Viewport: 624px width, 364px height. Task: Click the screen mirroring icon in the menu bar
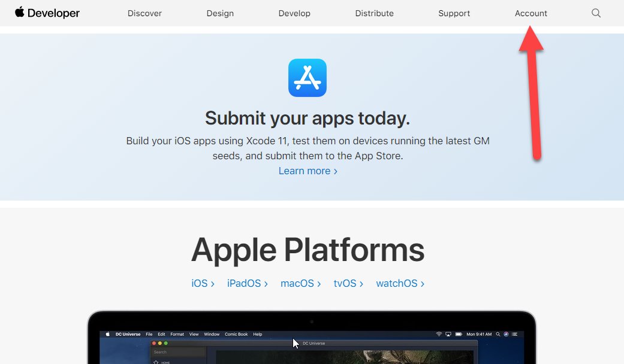pos(448,334)
